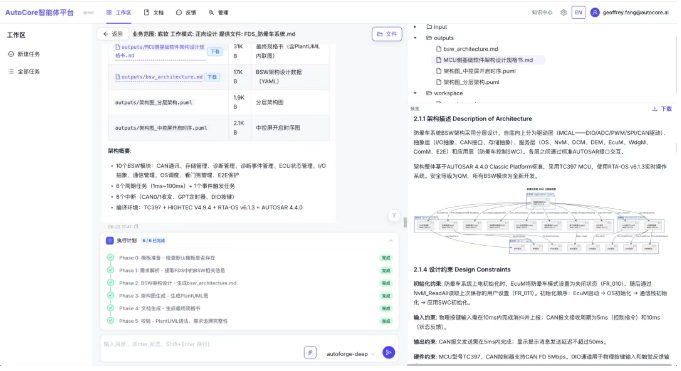Click the 全部任务 list icon
The width and height of the screenshot is (681, 371).
pos(11,72)
